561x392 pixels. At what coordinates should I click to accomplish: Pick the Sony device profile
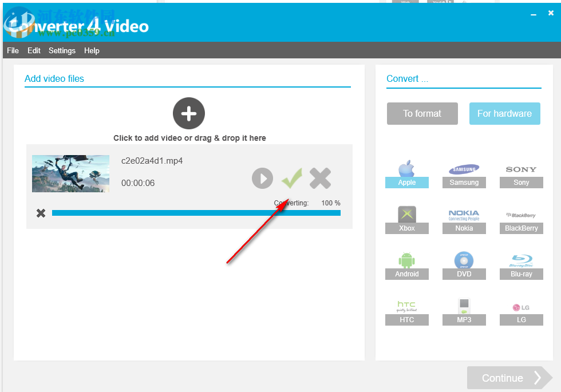coord(521,173)
